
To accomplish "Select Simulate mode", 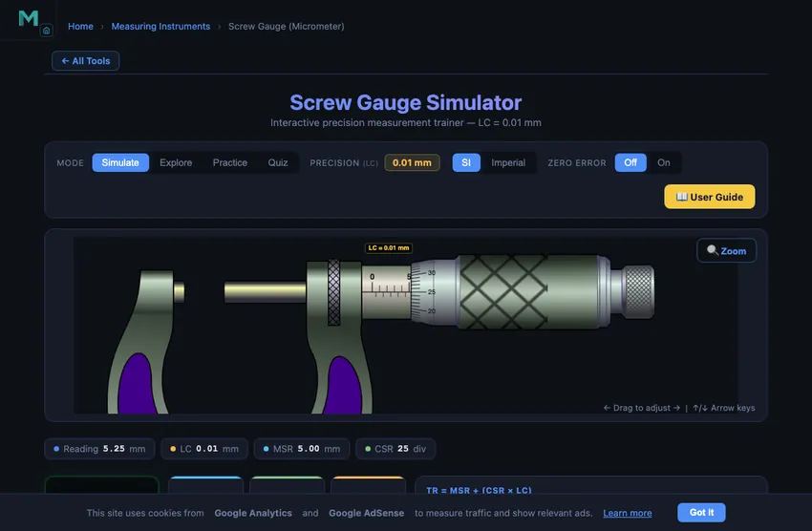I will 120,162.
